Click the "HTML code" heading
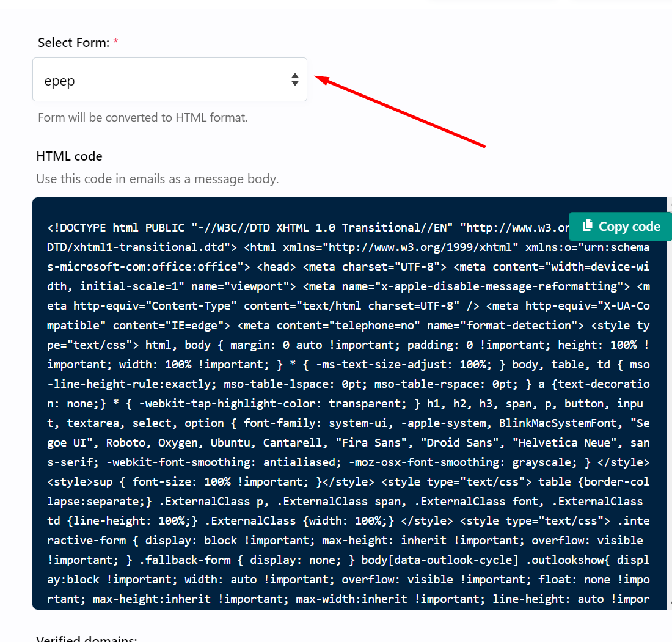This screenshot has height=642, width=672. pos(70,156)
